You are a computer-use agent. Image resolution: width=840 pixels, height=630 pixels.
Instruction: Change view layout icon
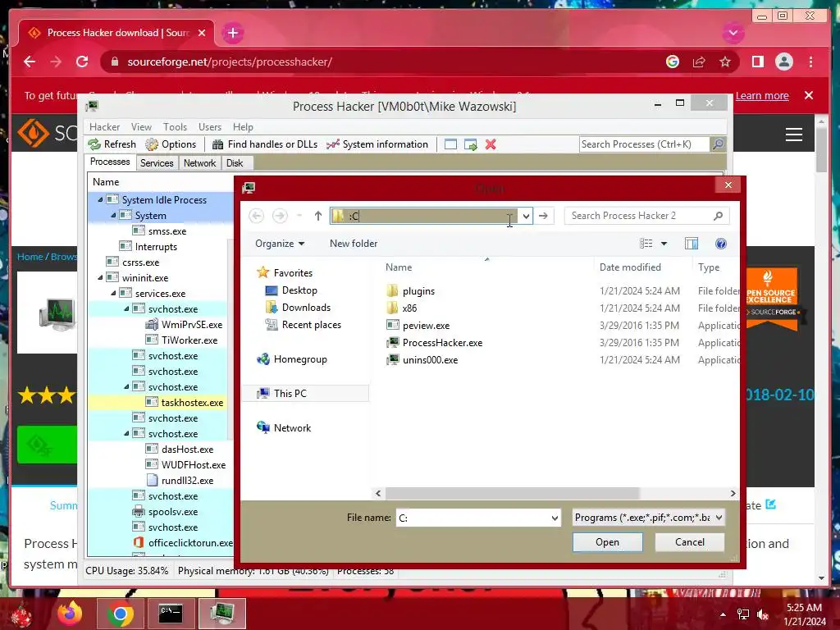coord(646,244)
